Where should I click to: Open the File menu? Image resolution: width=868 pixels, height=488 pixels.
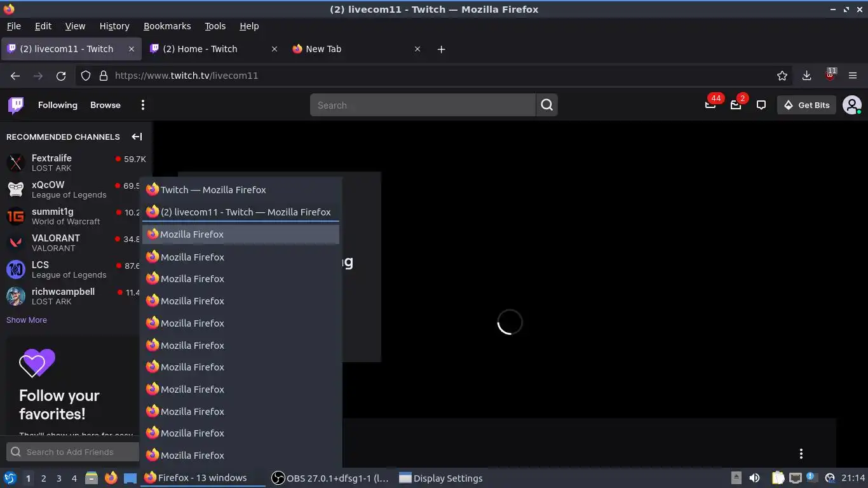(x=13, y=26)
